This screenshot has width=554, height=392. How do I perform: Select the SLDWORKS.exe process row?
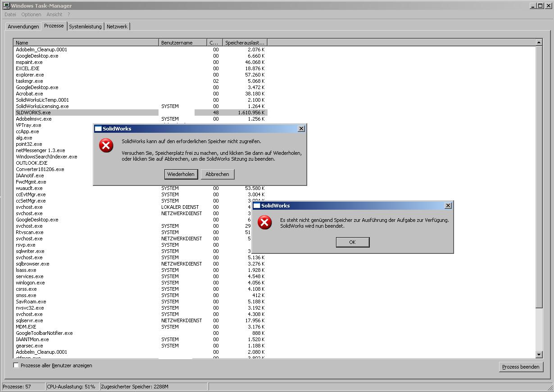[x=141, y=113]
